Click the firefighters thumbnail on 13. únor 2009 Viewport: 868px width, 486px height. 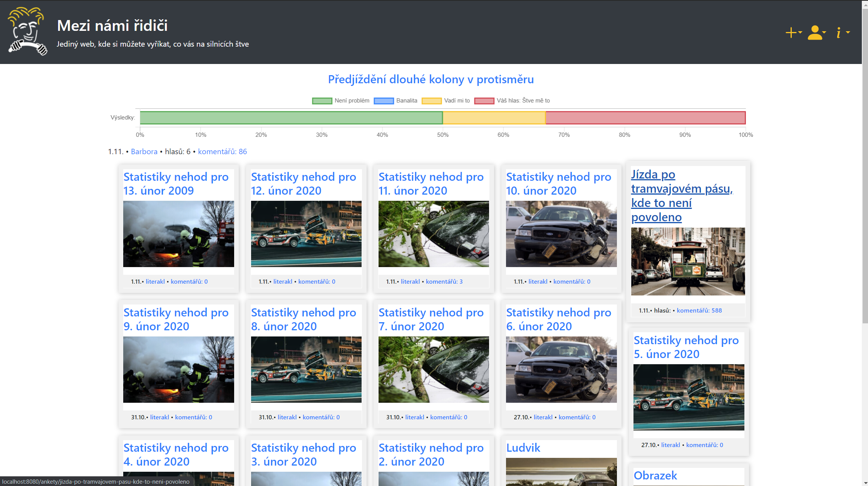pyautogui.click(x=178, y=234)
